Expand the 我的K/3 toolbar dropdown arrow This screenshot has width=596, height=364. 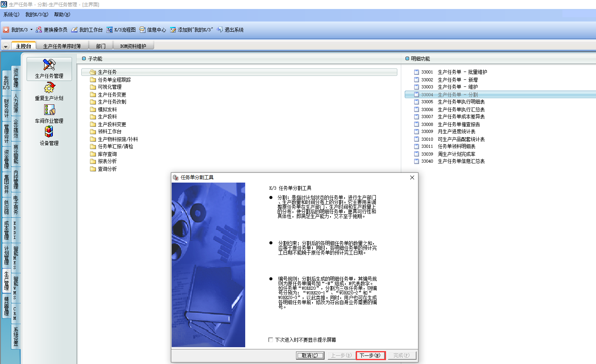pyautogui.click(x=31, y=30)
